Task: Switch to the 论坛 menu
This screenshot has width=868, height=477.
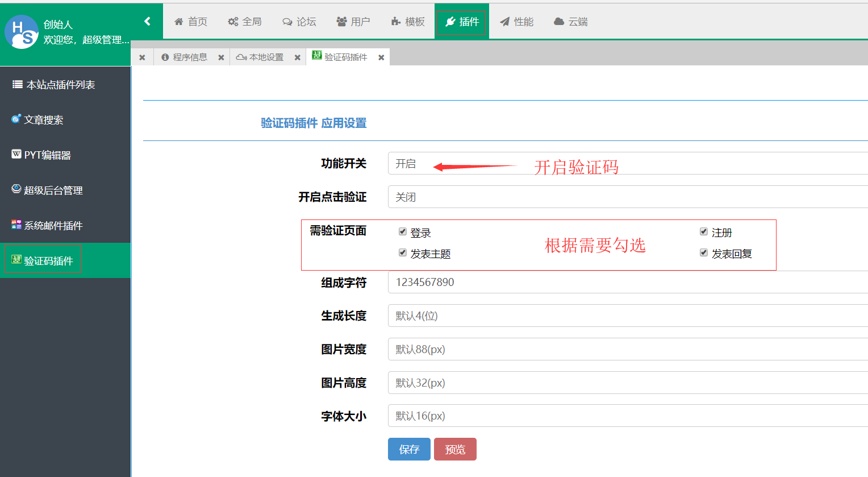Action: (x=299, y=22)
